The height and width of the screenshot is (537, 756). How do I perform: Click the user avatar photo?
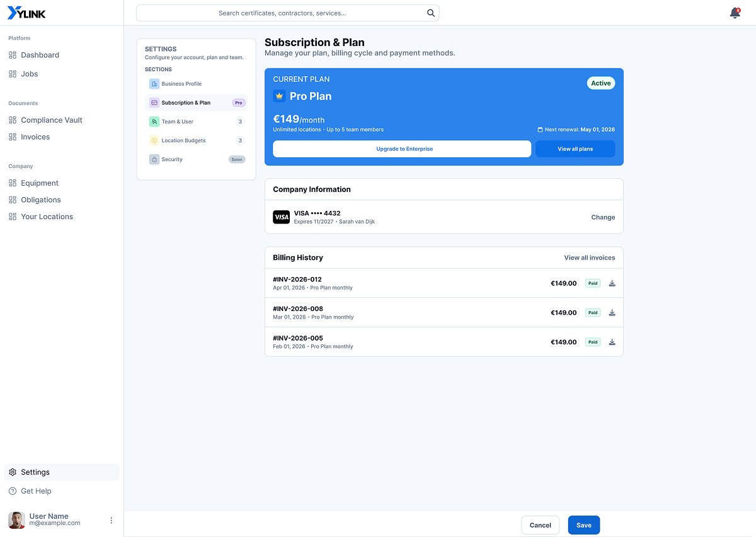(x=16, y=520)
